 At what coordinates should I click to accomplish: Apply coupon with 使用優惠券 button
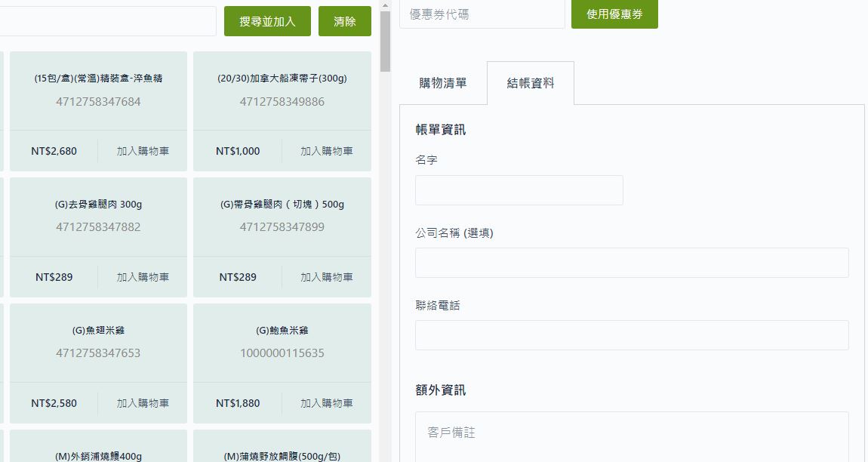coord(614,14)
